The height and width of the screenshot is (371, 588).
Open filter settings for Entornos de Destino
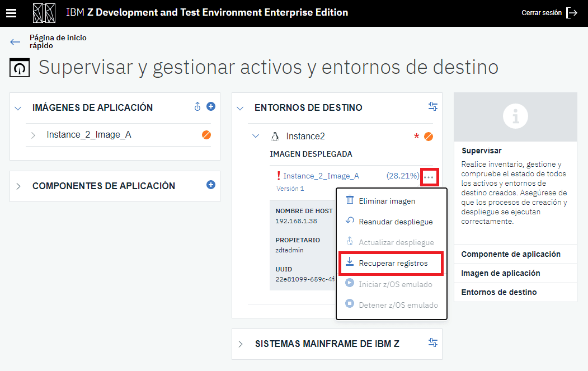432,107
